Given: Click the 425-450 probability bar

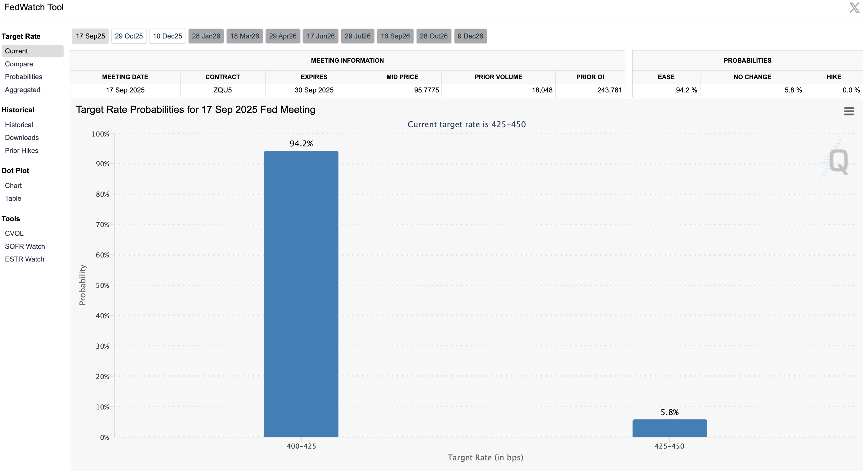Looking at the screenshot, I should point(669,428).
